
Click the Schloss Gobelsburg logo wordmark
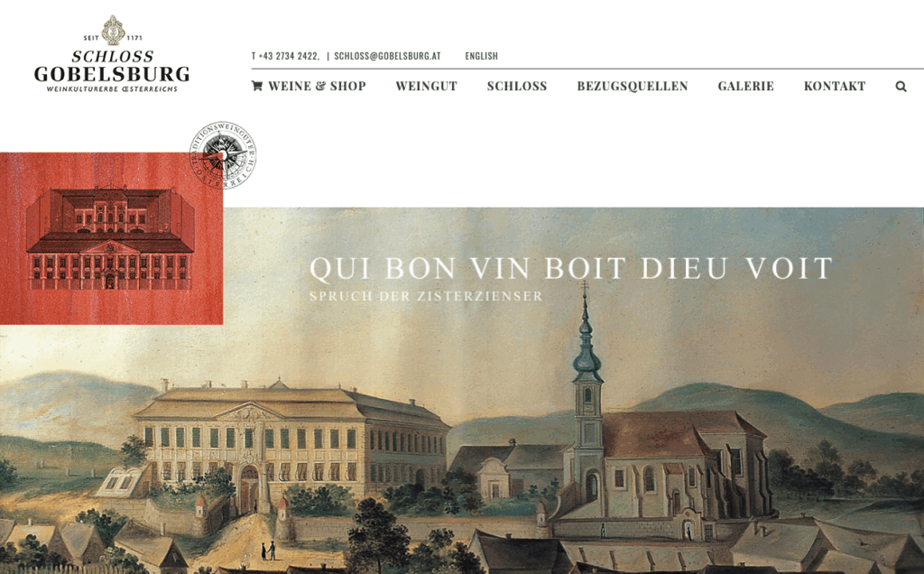(x=112, y=66)
